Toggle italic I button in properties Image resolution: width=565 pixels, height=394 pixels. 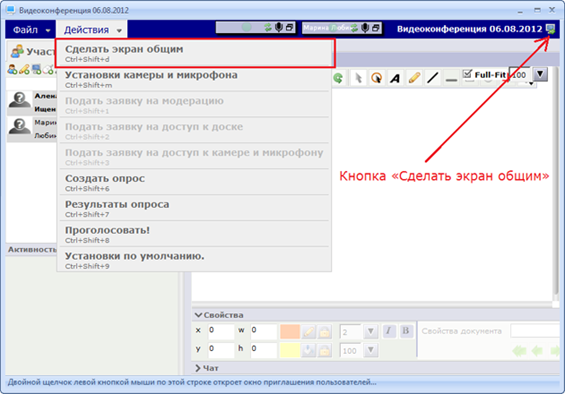[388, 331]
